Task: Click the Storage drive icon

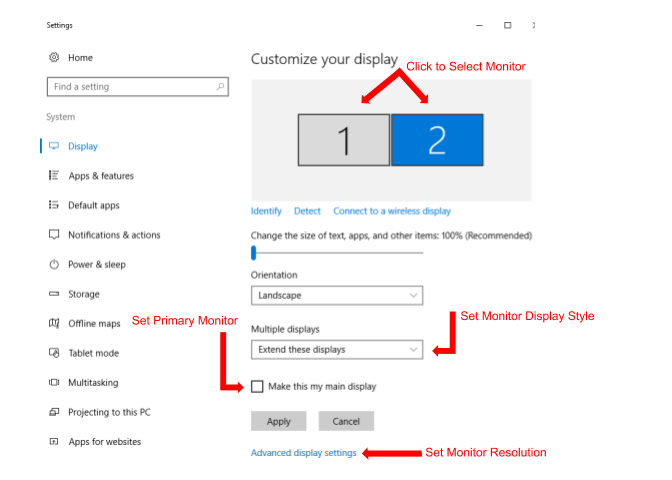Action: (x=54, y=294)
